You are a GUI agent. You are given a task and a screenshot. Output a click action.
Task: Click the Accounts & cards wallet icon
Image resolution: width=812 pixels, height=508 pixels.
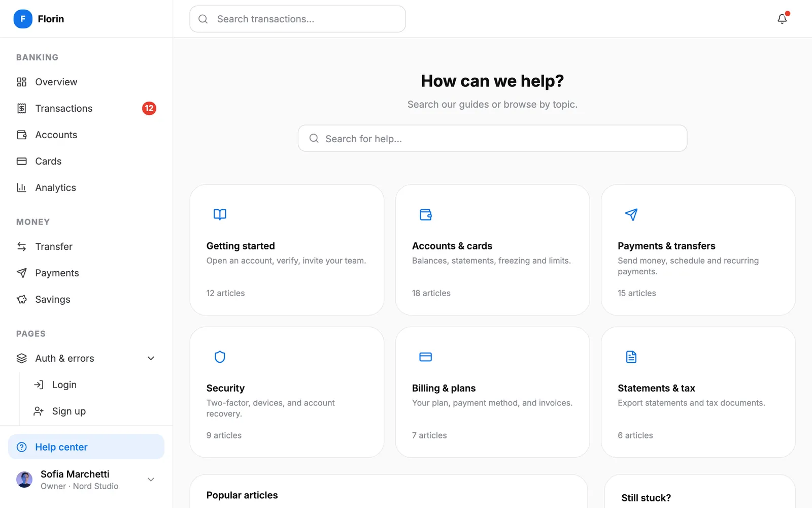pos(426,214)
